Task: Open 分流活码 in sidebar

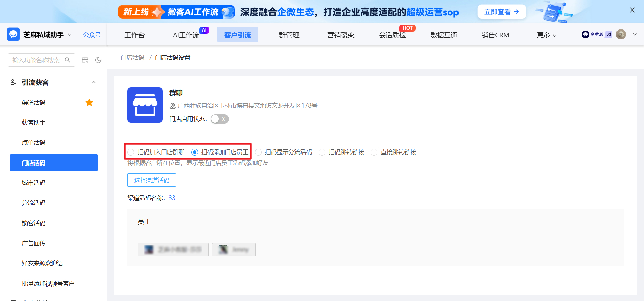Action: pos(34,203)
